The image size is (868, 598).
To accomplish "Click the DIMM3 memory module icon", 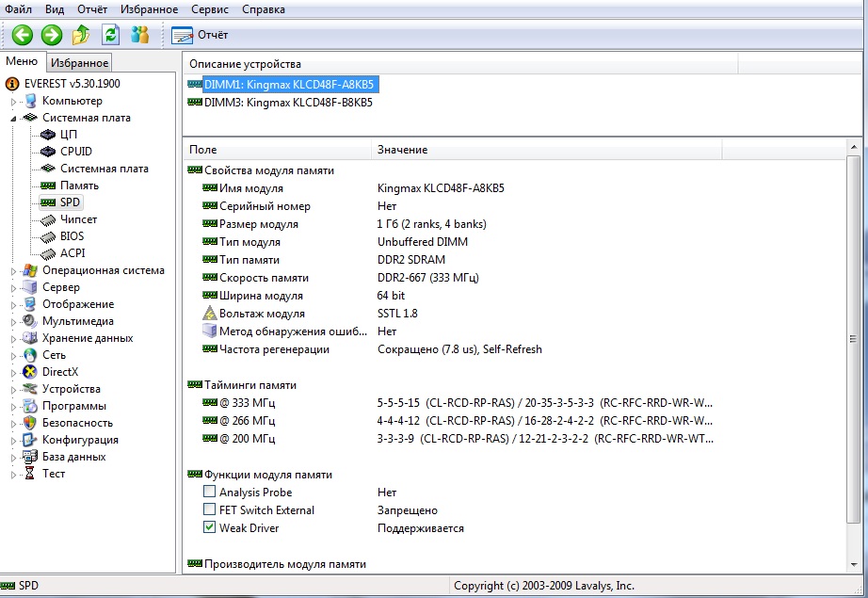I will coord(195,102).
